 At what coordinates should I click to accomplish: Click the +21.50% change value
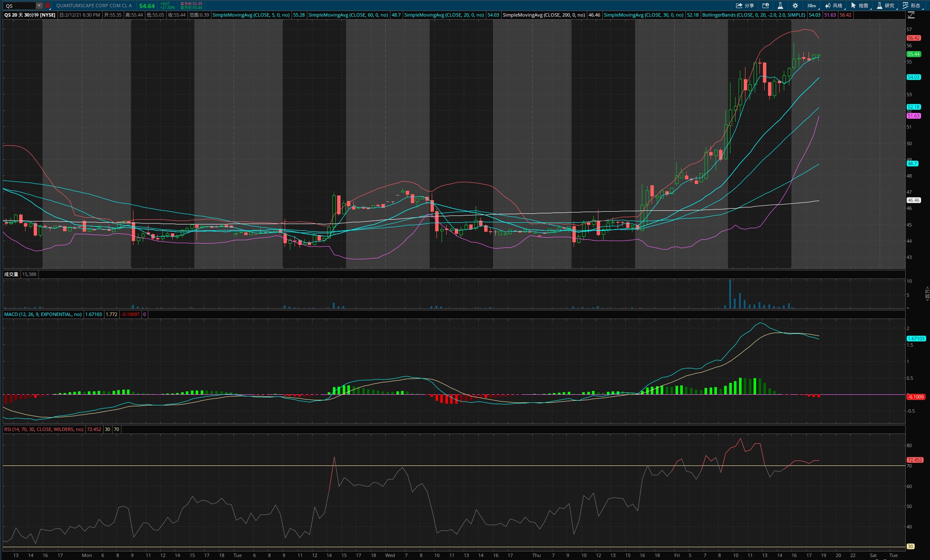[x=168, y=8]
